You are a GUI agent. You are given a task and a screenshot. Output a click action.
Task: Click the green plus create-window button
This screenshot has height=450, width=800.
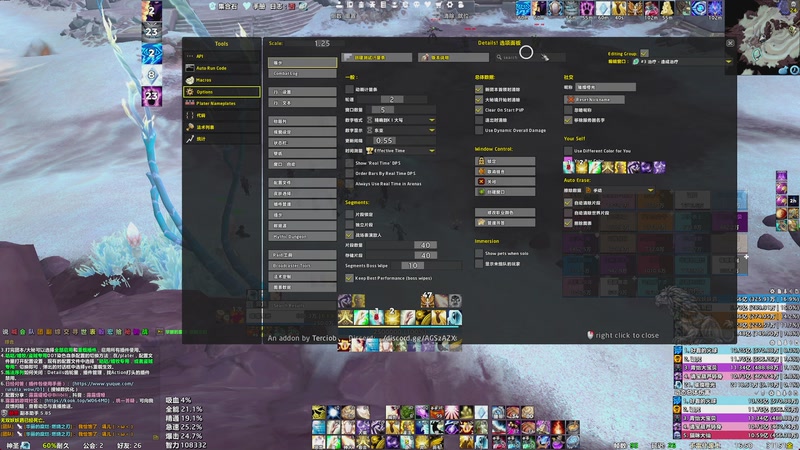pyautogui.click(x=505, y=192)
